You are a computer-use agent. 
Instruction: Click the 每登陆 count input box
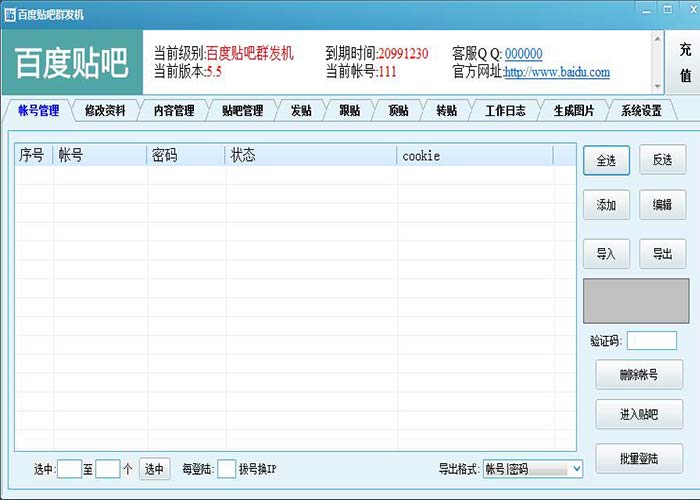coord(226,469)
